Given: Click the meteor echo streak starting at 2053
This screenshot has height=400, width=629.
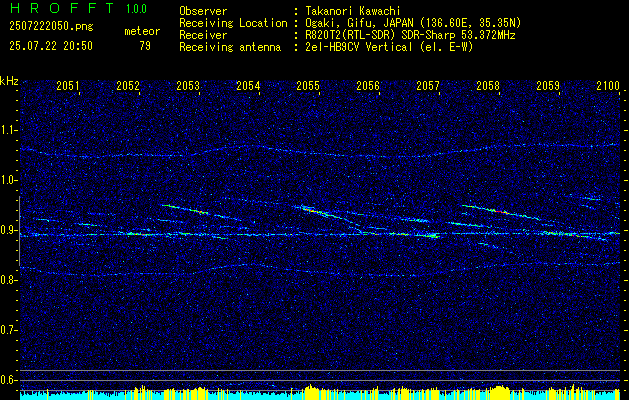Looking at the screenshot, I should [185, 209].
